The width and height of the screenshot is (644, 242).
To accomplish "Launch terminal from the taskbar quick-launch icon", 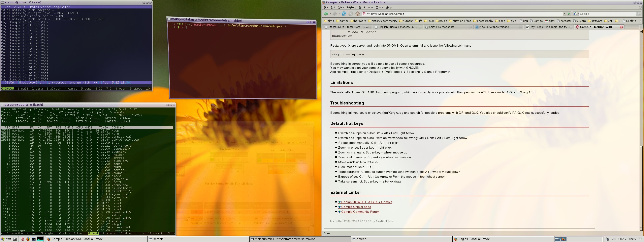I will pyautogui.click(x=34, y=239).
